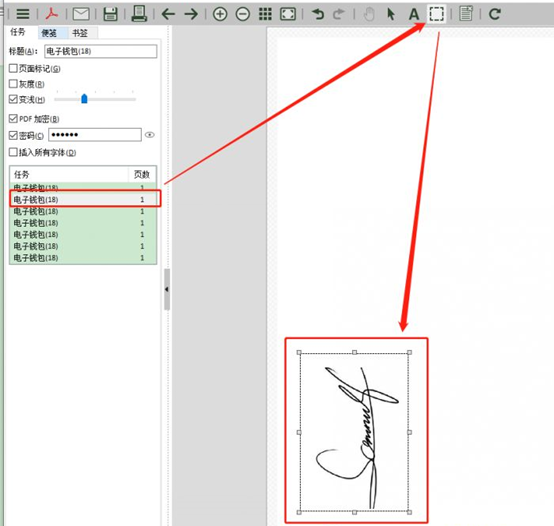Click the grid thumbnails view icon
The image size is (554, 526).
tap(265, 14)
